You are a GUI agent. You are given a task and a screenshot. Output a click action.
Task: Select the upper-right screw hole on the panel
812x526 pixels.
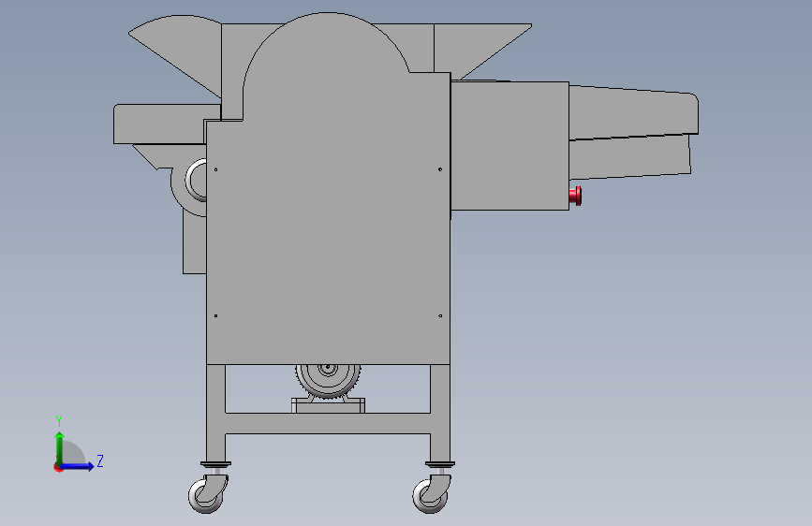coord(440,169)
